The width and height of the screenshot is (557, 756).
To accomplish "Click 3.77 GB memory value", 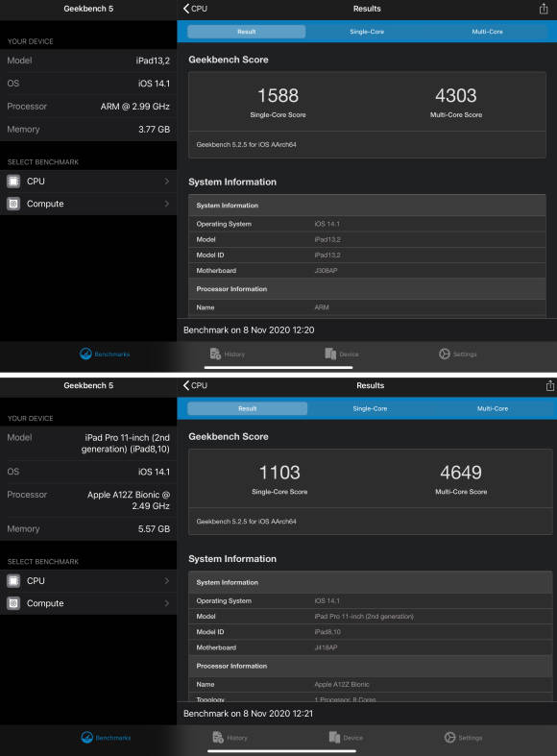I will click(155, 130).
